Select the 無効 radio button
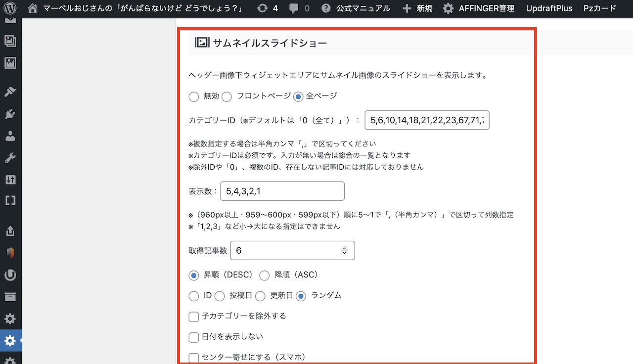633x364 pixels. [194, 97]
